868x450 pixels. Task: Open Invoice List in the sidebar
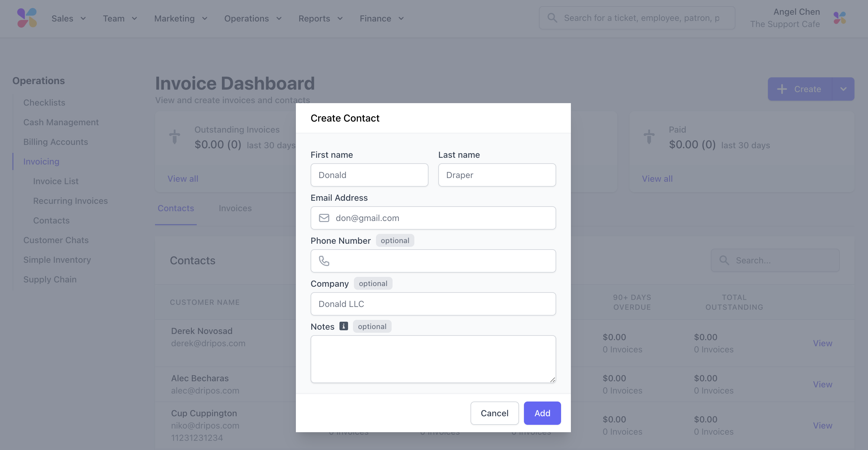(x=56, y=181)
